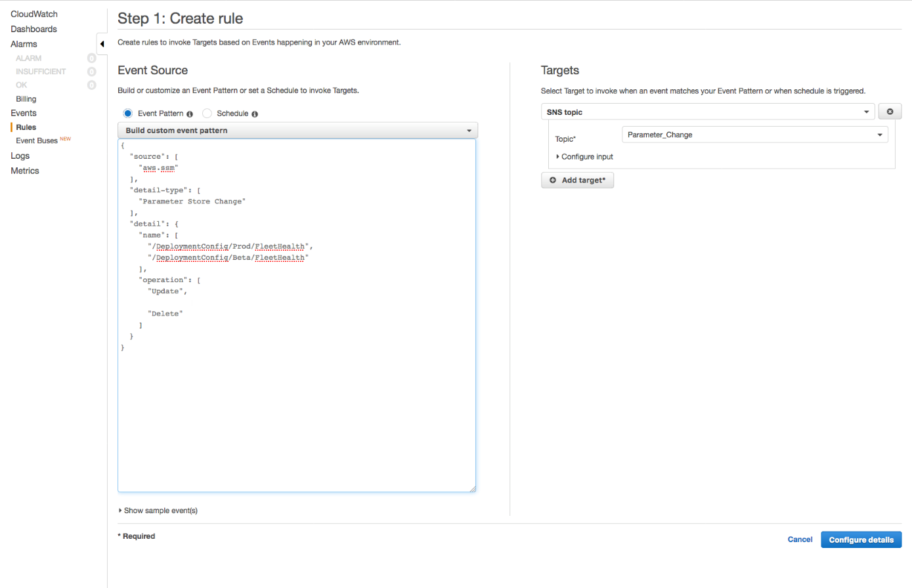The image size is (912, 588).
Task: Click the Cancel link
Action: [800, 539]
